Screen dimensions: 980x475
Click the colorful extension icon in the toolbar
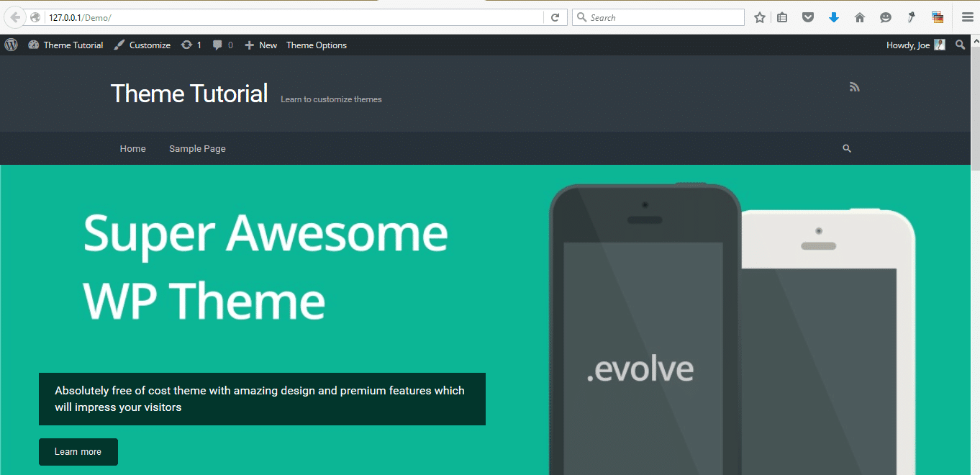click(937, 17)
